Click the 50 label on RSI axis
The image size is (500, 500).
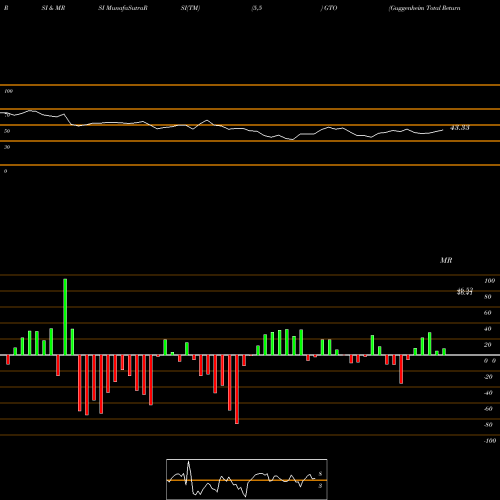[x=7, y=131]
